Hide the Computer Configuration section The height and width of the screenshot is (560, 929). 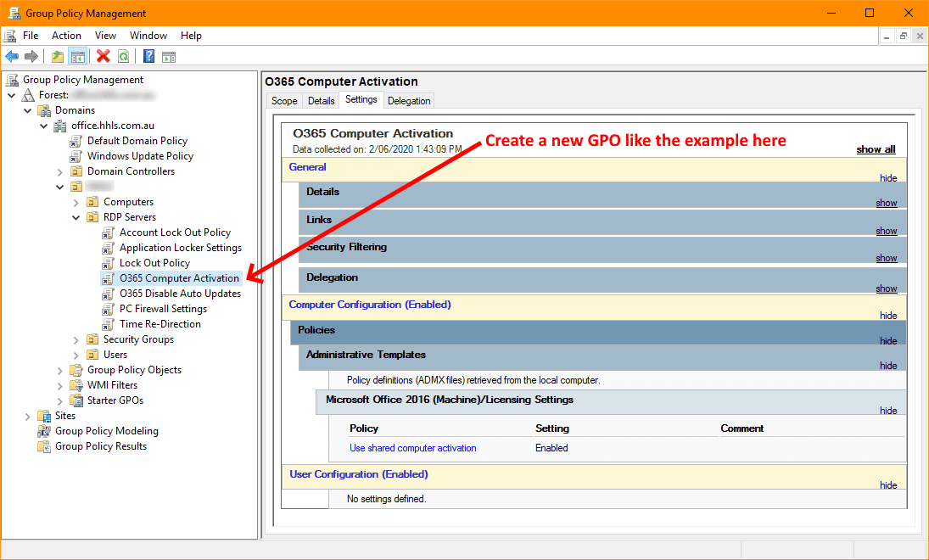[887, 316]
